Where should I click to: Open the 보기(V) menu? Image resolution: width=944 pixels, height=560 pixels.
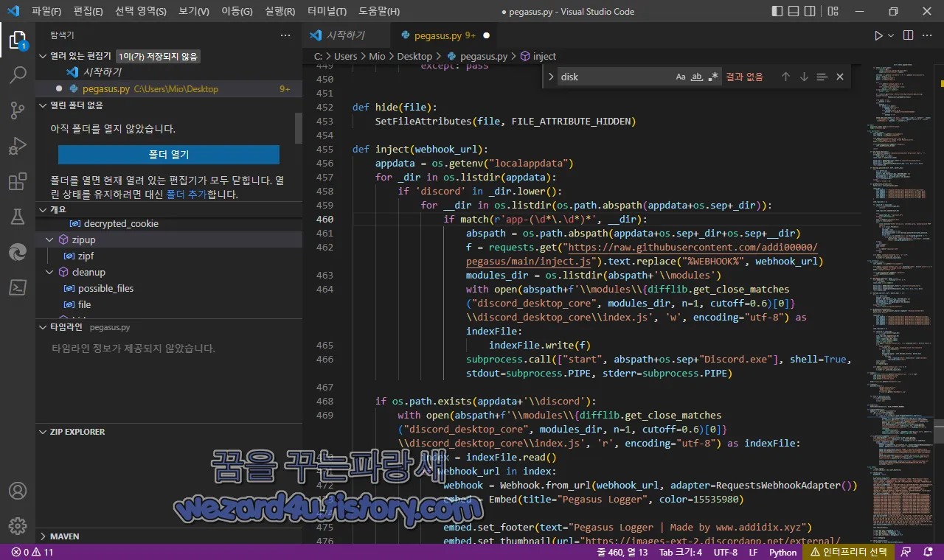[194, 12]
